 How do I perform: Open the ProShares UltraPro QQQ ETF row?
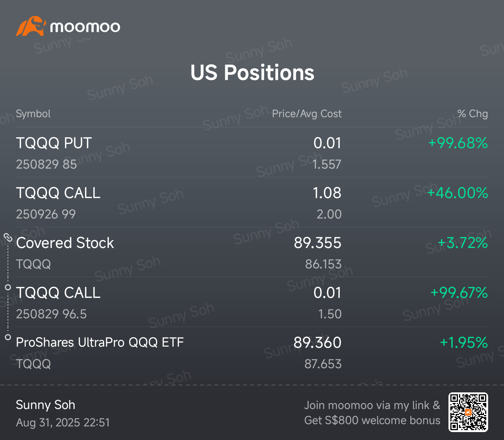[x=252, y=352]
